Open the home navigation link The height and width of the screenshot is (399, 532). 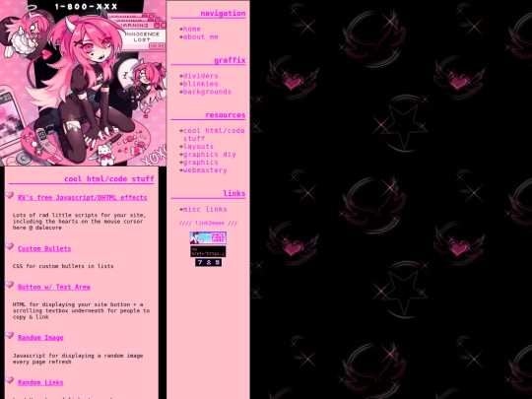click(x=192, y=30)
